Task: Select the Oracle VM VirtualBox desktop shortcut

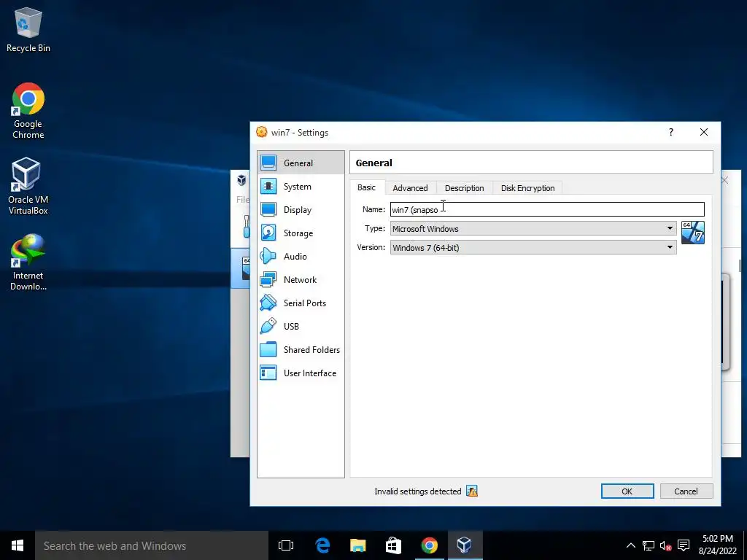Action: pos(28,186)
